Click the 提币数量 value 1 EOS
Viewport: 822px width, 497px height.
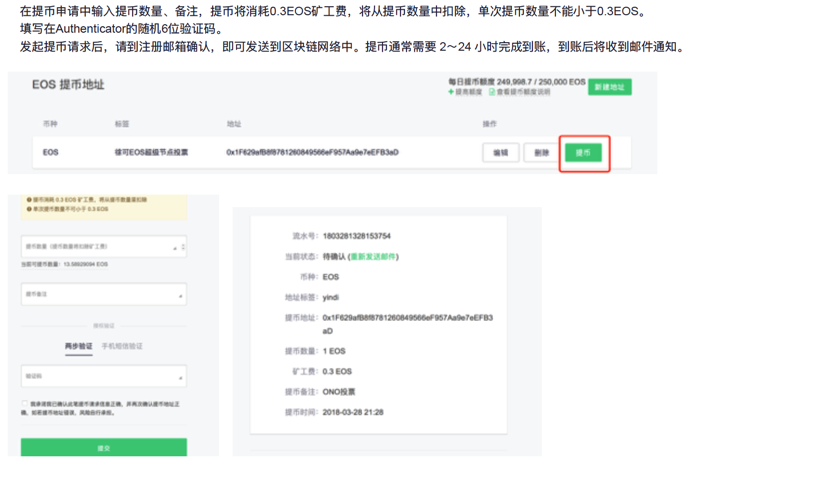[x=334, y=351]
